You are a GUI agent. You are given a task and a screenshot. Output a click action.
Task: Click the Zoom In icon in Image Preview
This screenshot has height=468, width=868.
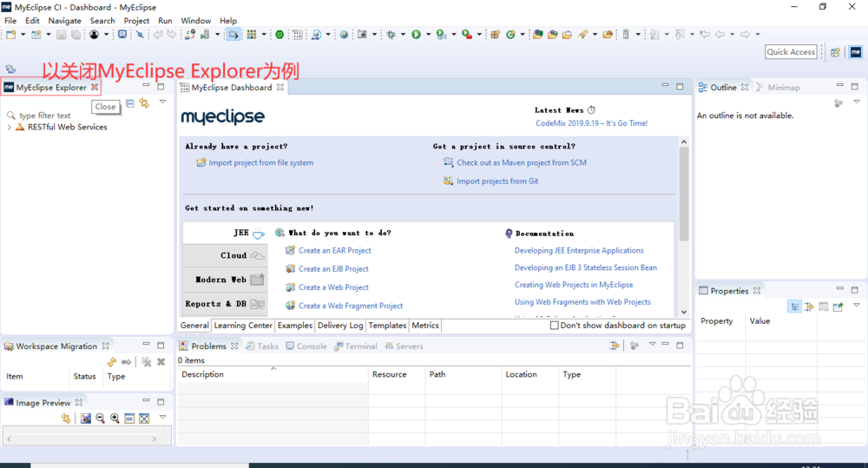click(x=115, y=419)
